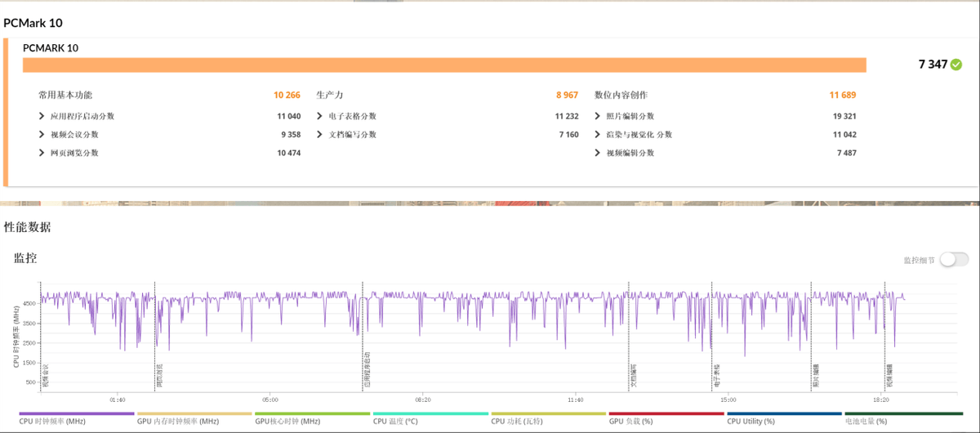980x433 pixels.
Task: Select the 数位内容创作 heading
Action: tap(621, 95)
